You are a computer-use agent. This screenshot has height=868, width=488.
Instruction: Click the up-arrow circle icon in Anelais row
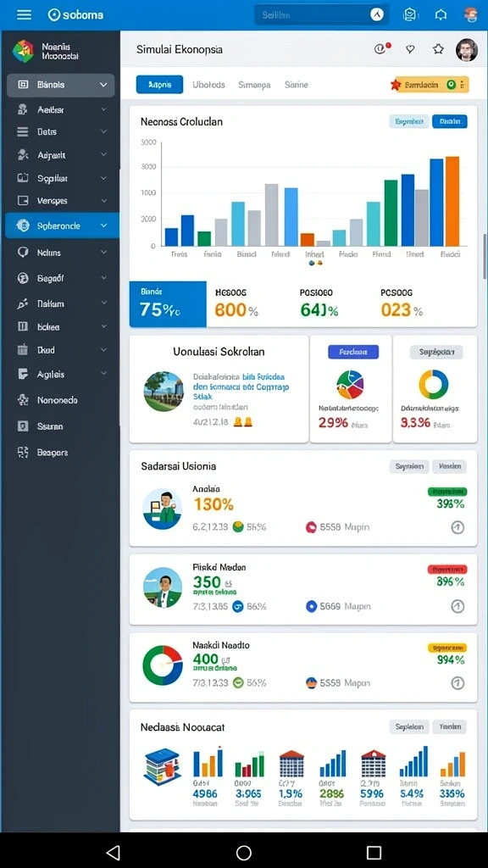(457, 527)
